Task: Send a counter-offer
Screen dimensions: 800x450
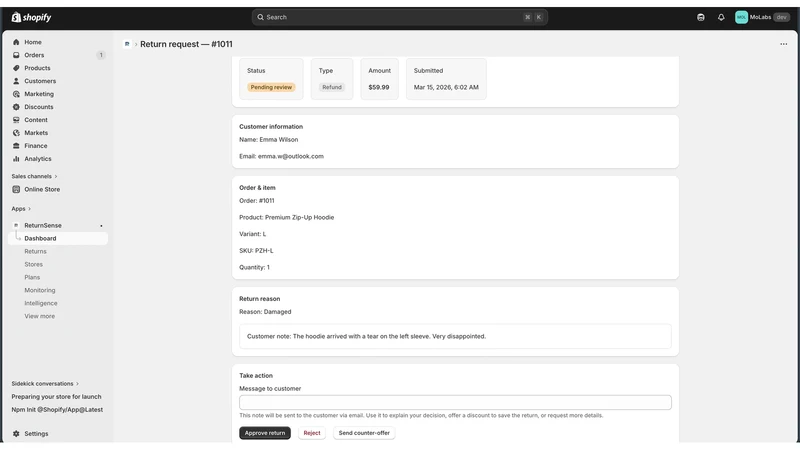Action: [364, 433]
